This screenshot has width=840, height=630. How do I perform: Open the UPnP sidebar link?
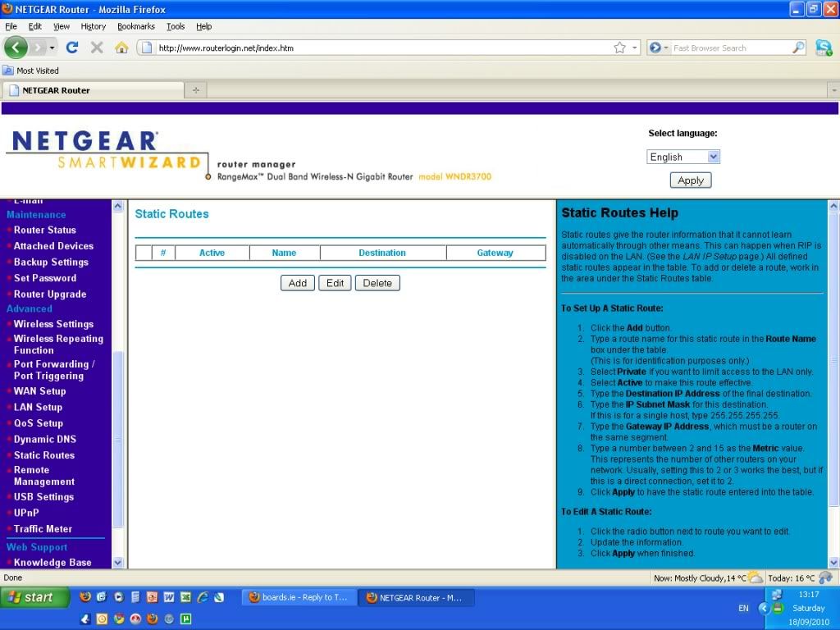26,513
